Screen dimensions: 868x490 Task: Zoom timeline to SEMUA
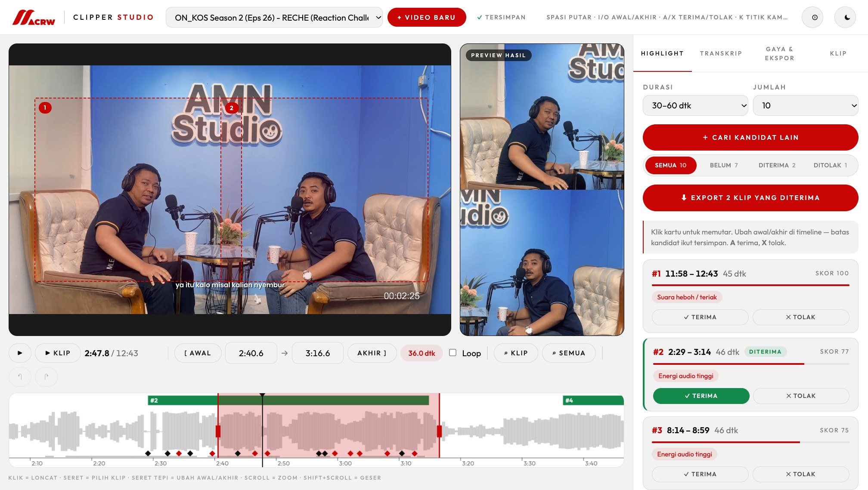[x=569, y=353]
